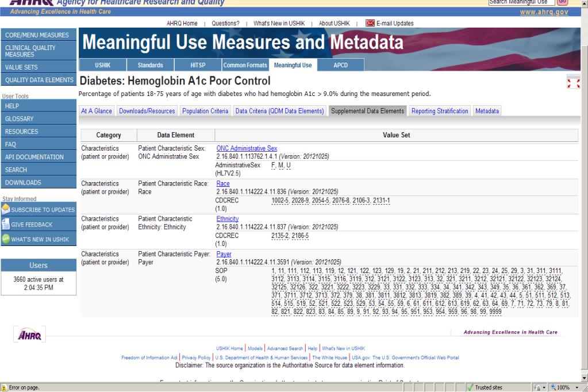This screenshot has width=588, height=392.
Task: Click the Payer value set link
Action: tap(224, 254)
